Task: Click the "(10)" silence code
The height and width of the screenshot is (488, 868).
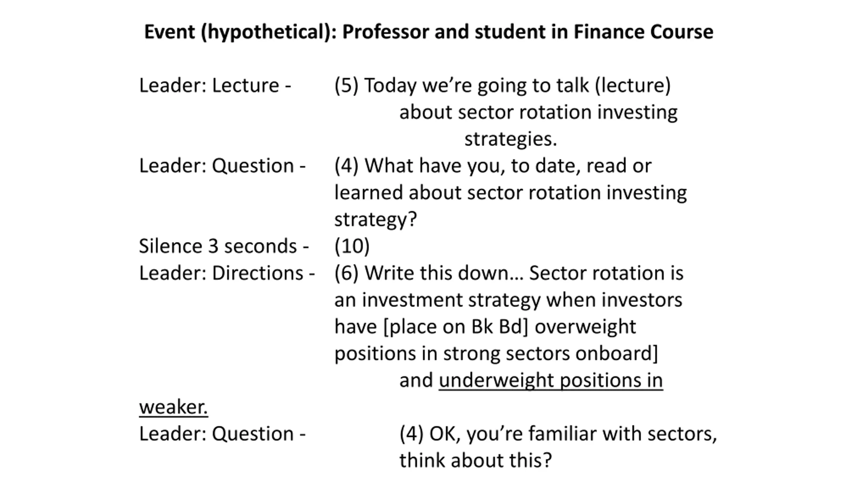Action: [352, 246]
